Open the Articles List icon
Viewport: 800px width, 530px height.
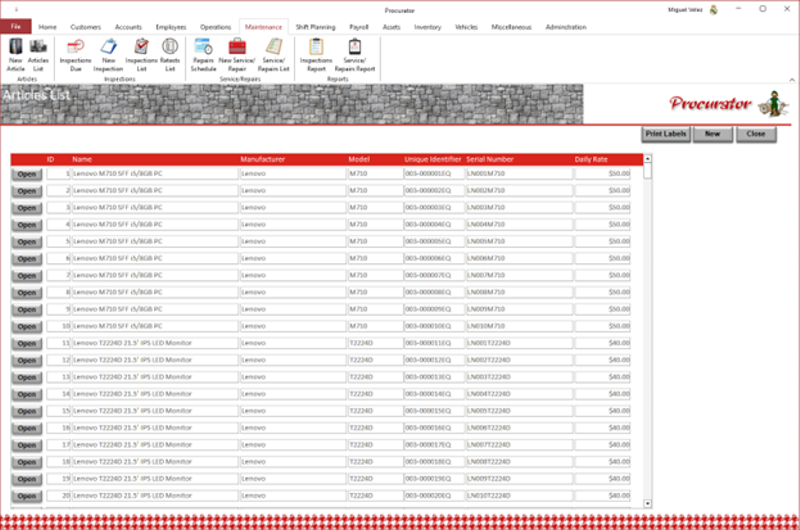tap(38, 52)
